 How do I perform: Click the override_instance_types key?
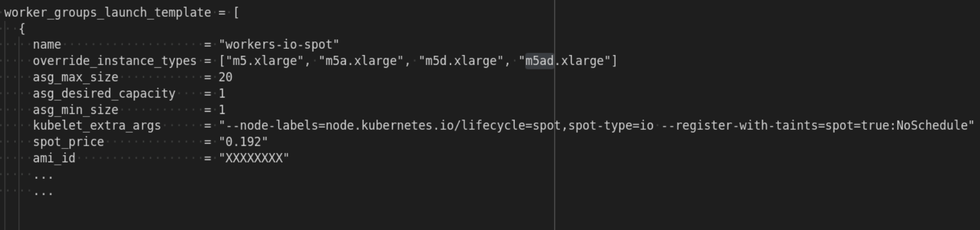[114, 61]
